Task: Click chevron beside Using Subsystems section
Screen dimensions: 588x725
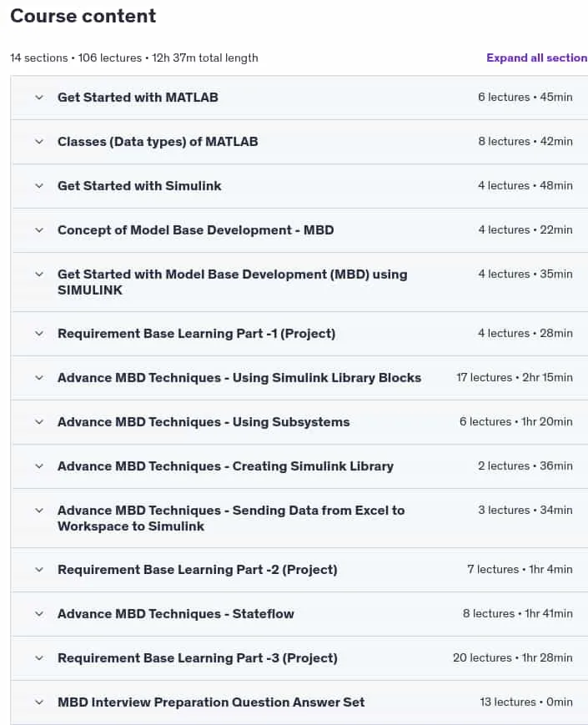Action: (x=39, y=422)
